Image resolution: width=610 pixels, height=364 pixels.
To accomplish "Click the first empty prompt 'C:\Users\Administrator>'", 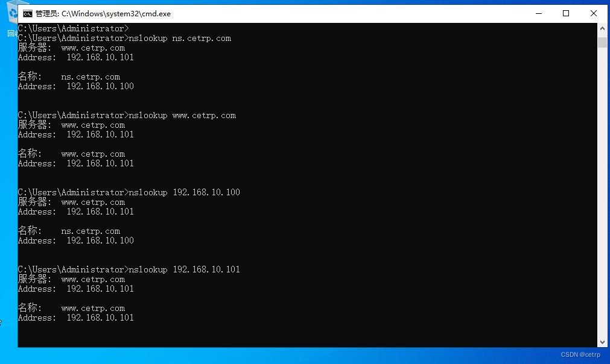I will [73, 28].
